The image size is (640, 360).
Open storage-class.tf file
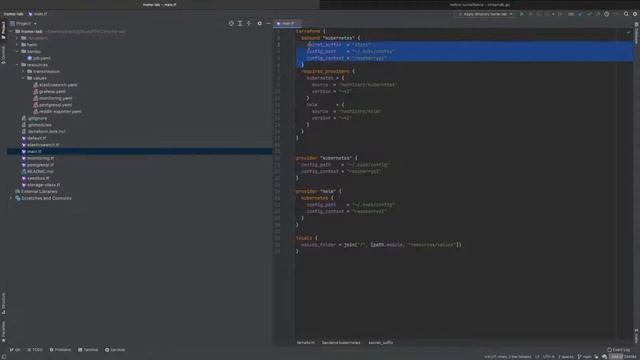44,185
